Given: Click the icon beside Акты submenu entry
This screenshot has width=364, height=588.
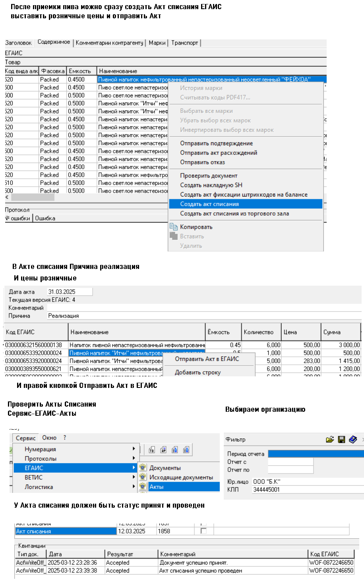Looking at the screenshot, I should [x=143, y=487].
